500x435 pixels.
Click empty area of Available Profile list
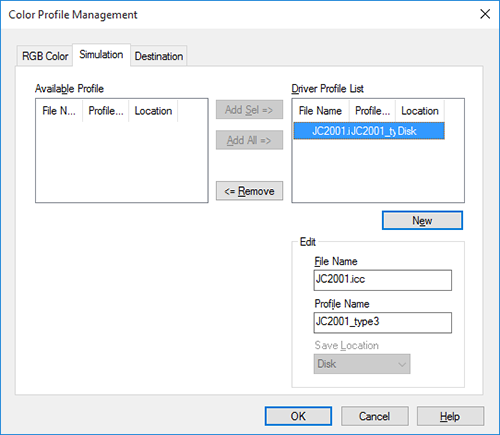point(122,162)
